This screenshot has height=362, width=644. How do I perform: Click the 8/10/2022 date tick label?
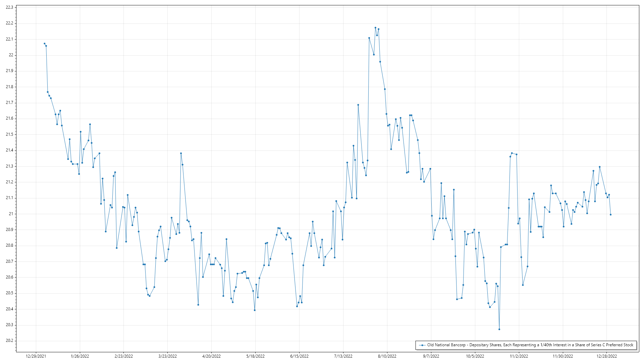pyautogui.click(x=387, y=356)
